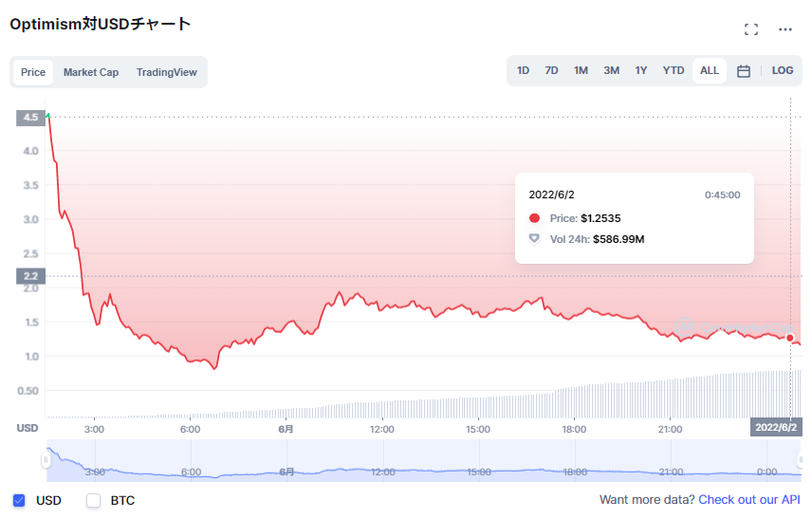Follow the Check out our API link
Viewport: 812px width, 519px height.
pyautogui.click(x=749, y=500)
